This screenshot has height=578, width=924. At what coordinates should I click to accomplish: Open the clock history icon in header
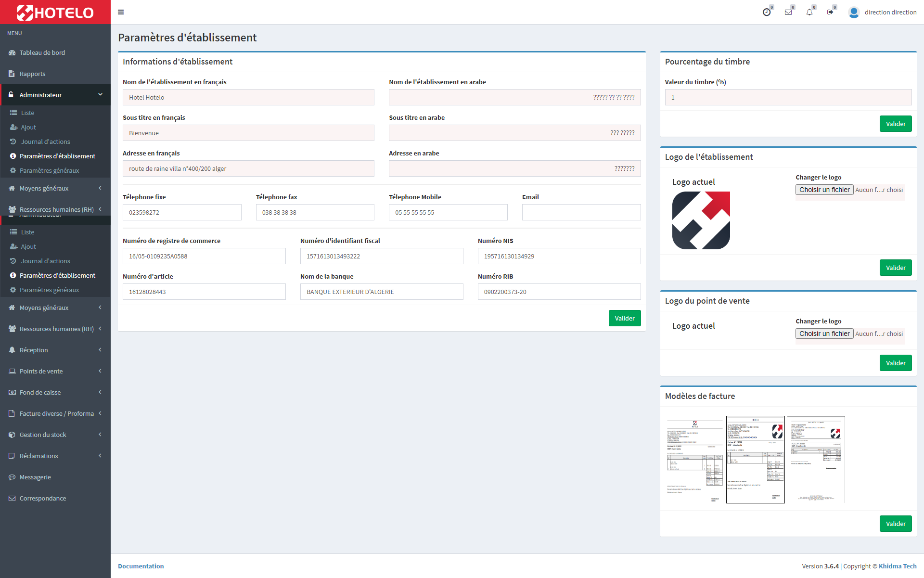coord(767,12)
